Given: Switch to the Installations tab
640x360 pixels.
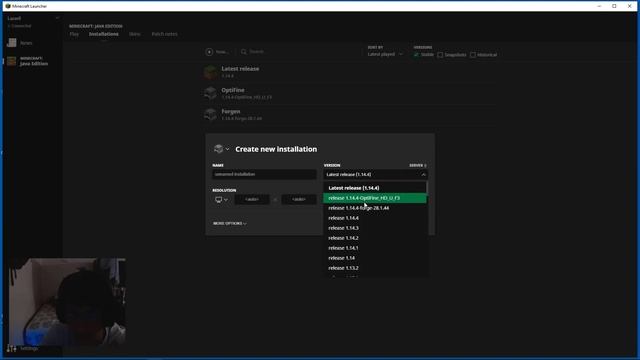Looking at the screenshot, I should [x=104, y=34].
